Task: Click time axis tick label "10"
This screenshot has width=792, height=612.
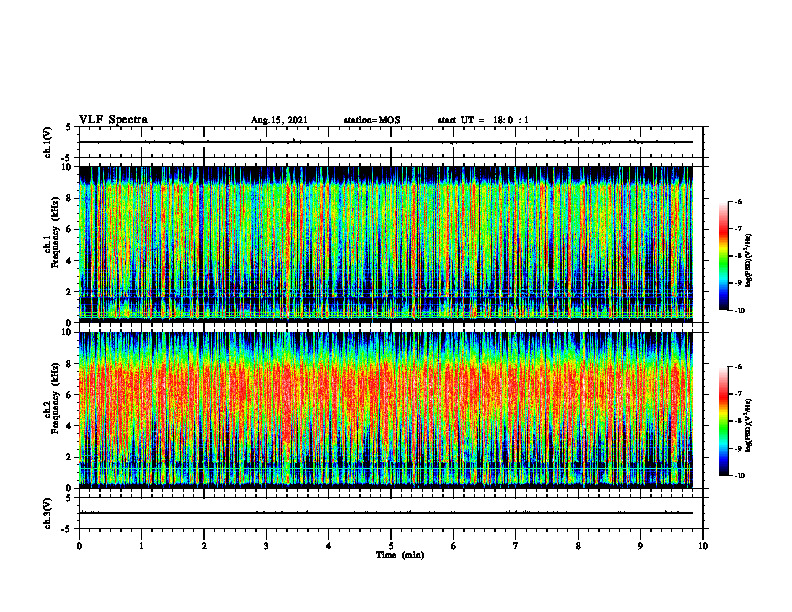Action: [x=703, y=546]
